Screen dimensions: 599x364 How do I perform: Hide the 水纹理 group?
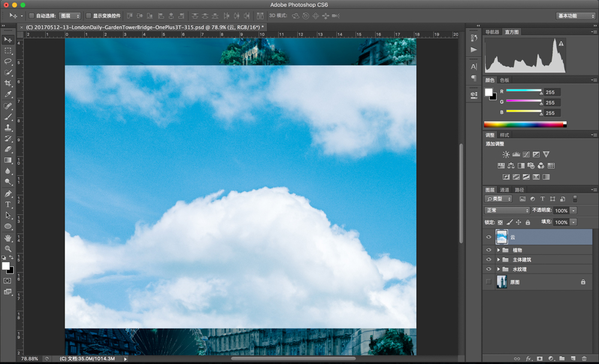(489, 269)
